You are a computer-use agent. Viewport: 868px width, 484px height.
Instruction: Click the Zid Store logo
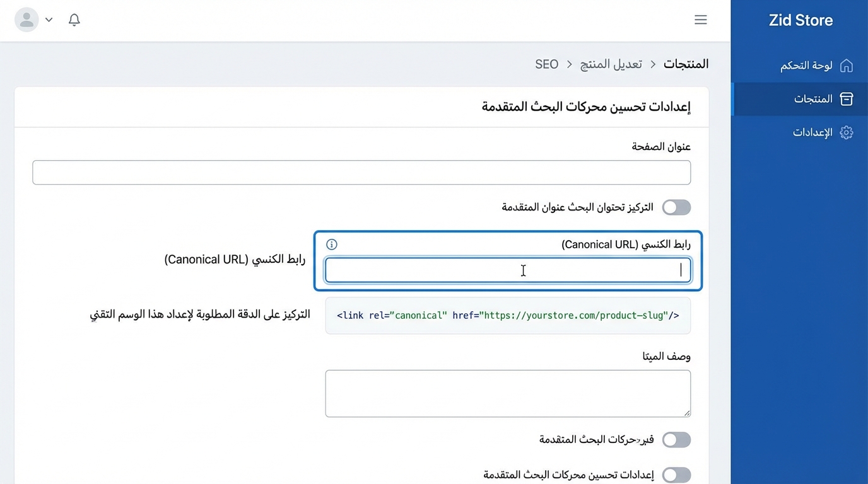pos(800,20)
